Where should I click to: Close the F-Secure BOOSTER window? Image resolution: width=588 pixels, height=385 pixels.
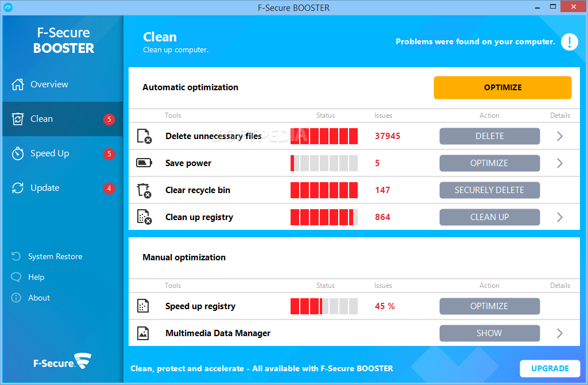(574, 6)
